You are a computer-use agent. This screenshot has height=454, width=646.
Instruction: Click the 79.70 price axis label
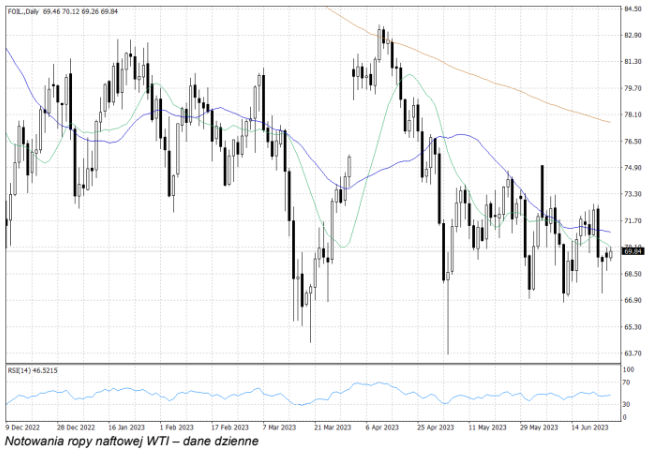(x=633, y=88)
